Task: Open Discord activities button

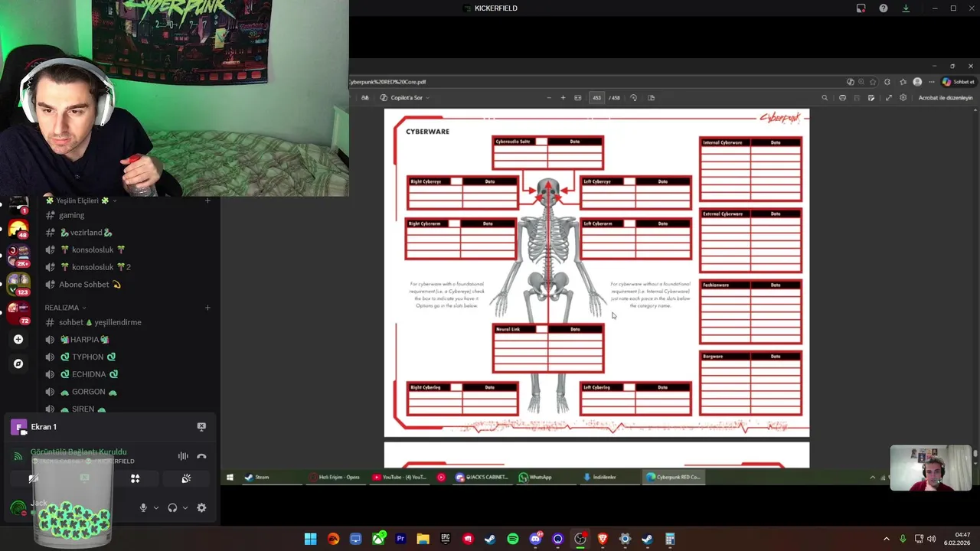Action: 135,479
